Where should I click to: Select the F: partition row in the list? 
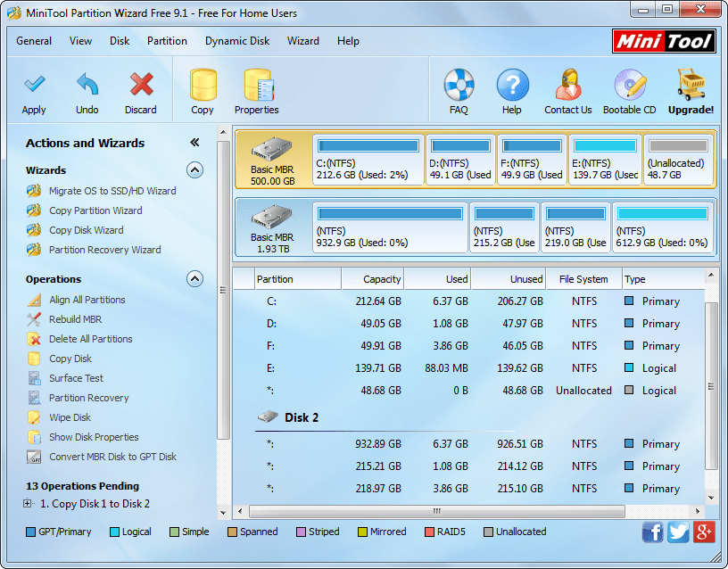tap(469, 346)
